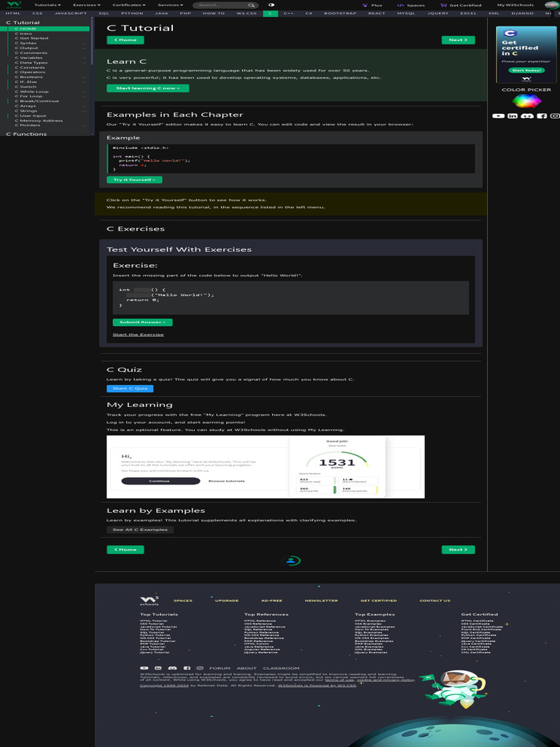Open the Tutorials dropdown menu
The width and height of the screenshot is (560, 747).
pos(47,5)
